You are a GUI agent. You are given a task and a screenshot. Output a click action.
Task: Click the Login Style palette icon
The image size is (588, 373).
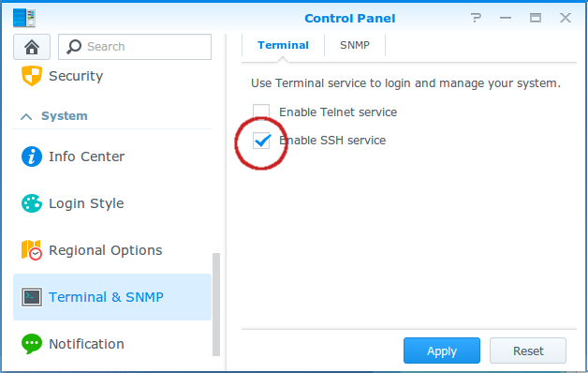click(x=32, y=203)
